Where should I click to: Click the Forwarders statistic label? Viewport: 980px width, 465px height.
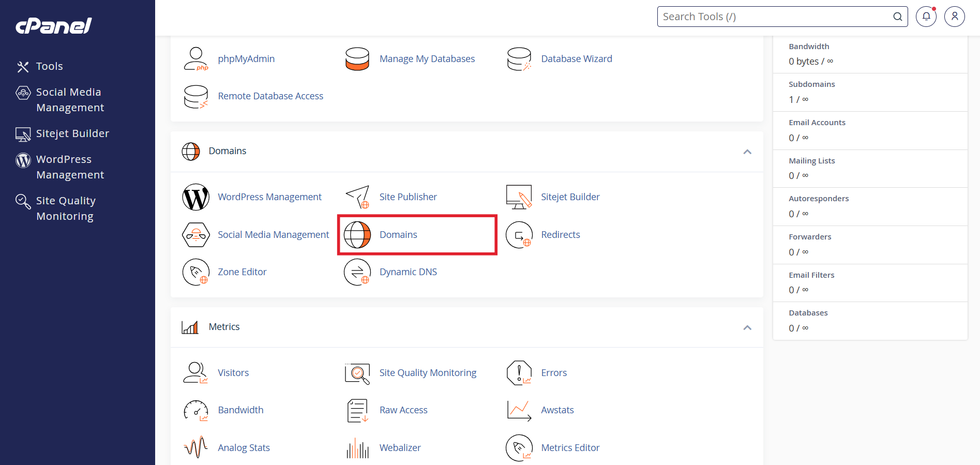coord(810,237)
